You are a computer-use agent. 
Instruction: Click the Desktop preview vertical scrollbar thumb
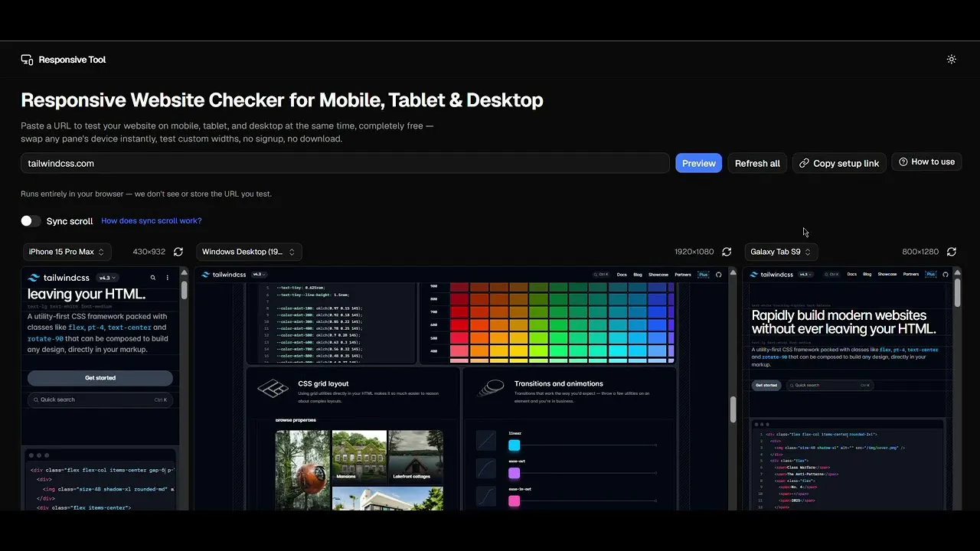733,409
